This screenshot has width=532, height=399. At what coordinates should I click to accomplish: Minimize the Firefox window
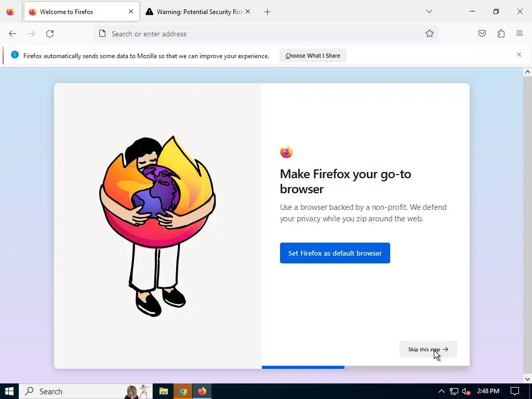(472, 11)
